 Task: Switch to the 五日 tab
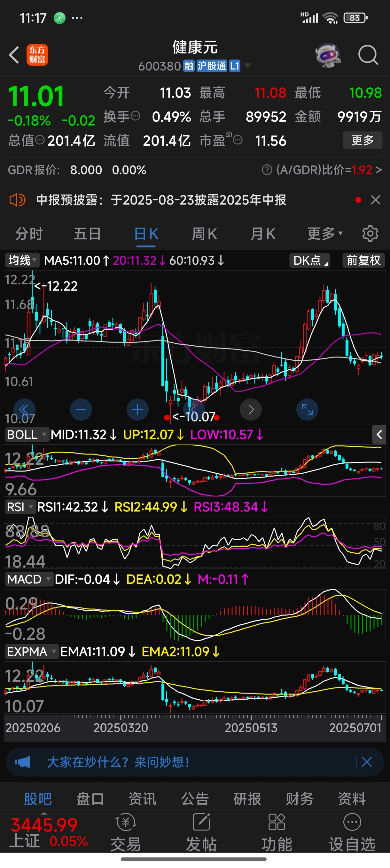[87, 234]
